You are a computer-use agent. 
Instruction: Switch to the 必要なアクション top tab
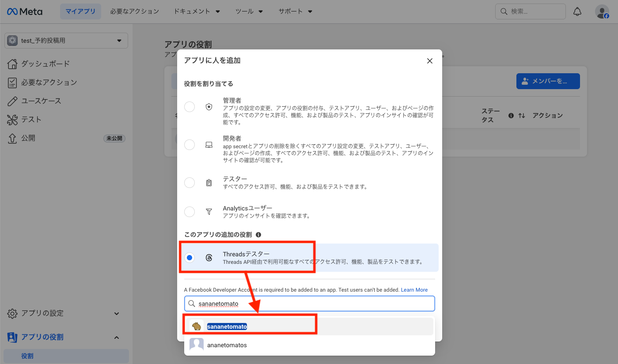[134, 11]
